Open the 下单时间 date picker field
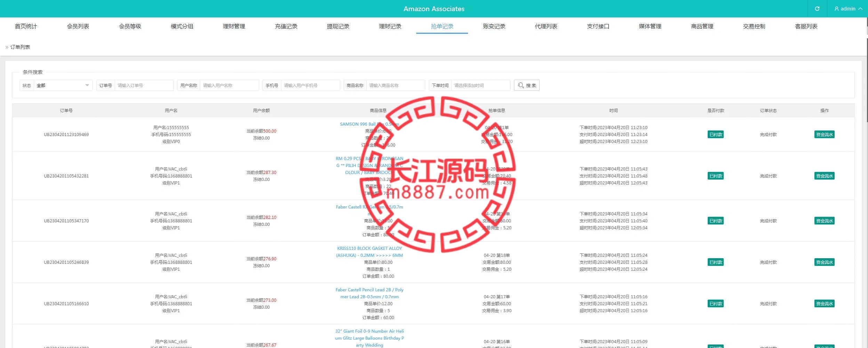This screenshot has width=868, height=348. point(481,85)
